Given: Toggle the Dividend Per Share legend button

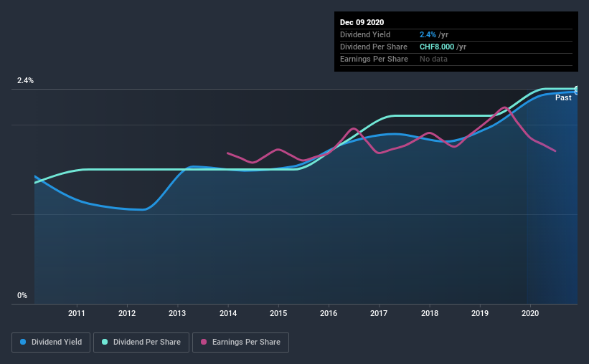Looking at the screenshot, I should (141, 343).
